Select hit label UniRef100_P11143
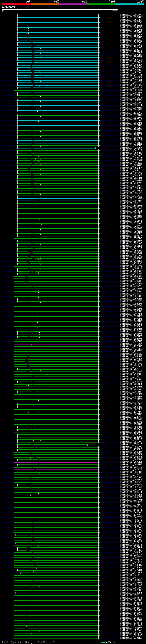146x644 pixels. click(131, 221)
